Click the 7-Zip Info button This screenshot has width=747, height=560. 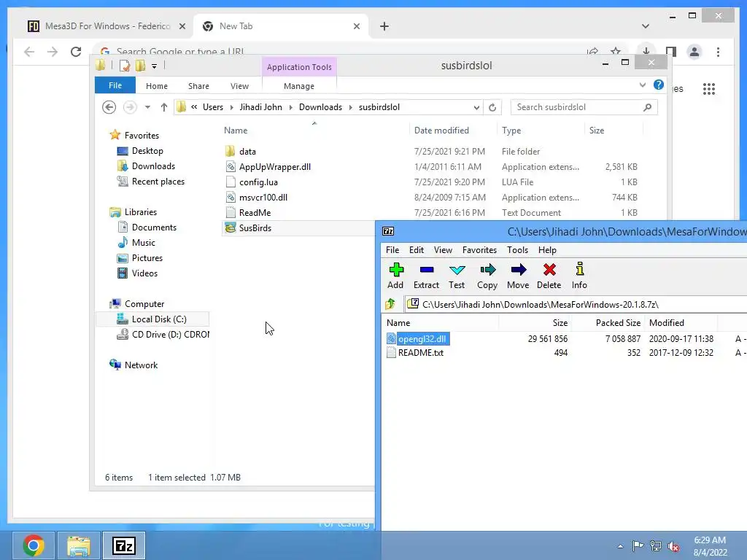[x=579, y=276]
